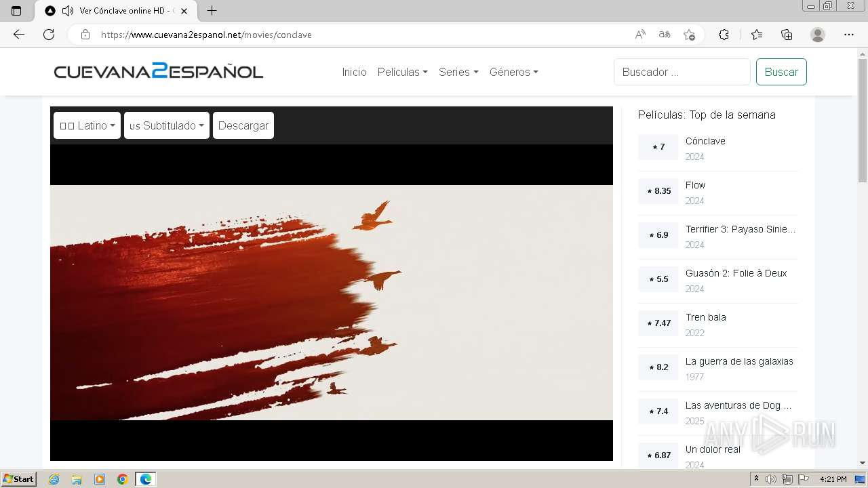The width and height of the screenshot is (868, 488).
Task: Expand the Géneros menu
Action: tap(514, 72)
